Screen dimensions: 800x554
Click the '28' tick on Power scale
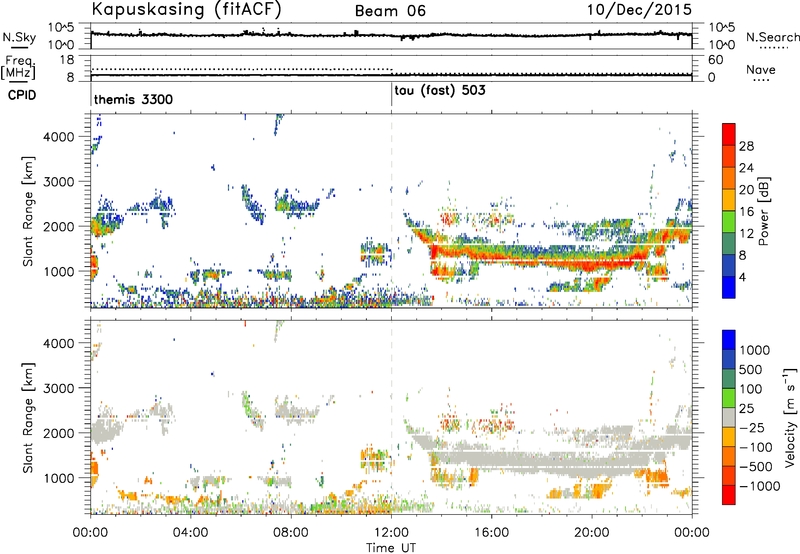click(x=746, y=146)
